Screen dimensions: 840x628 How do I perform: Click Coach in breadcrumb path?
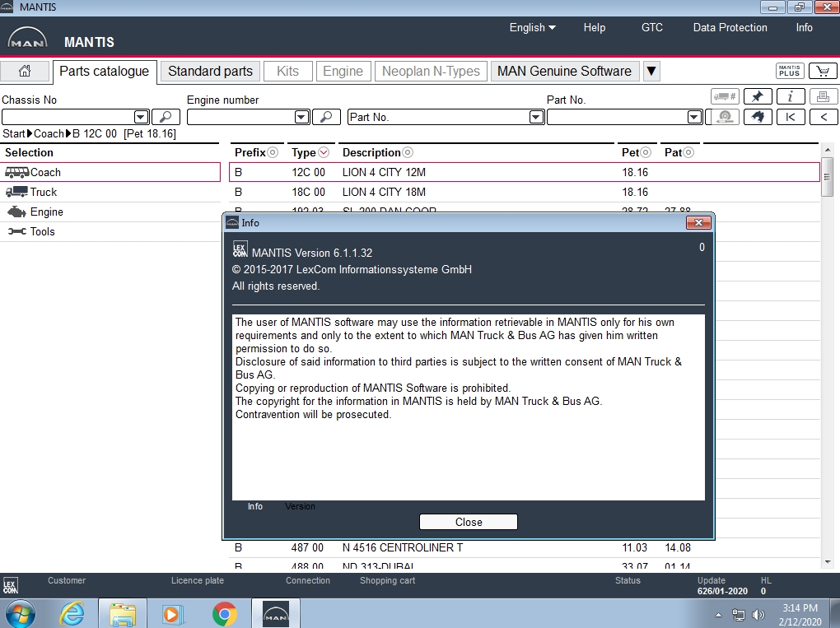(49, 134)
